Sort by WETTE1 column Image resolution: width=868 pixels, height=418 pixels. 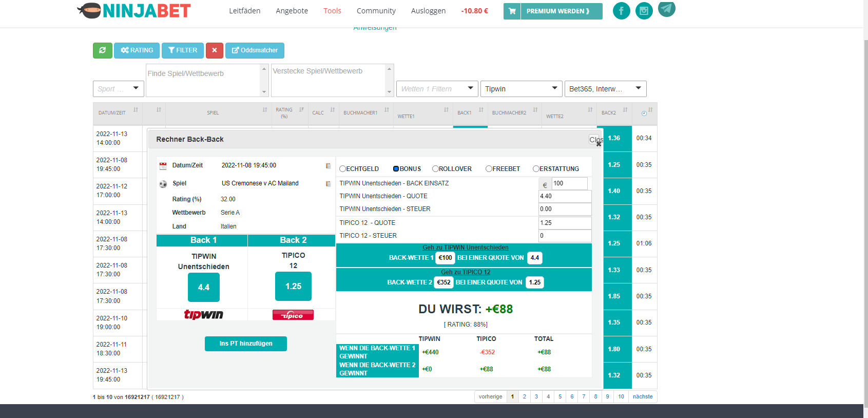tap(423, 113)
